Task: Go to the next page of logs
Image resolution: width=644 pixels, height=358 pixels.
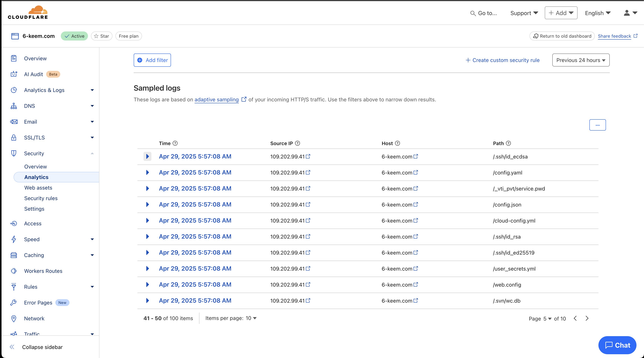Action: [587, 318]
